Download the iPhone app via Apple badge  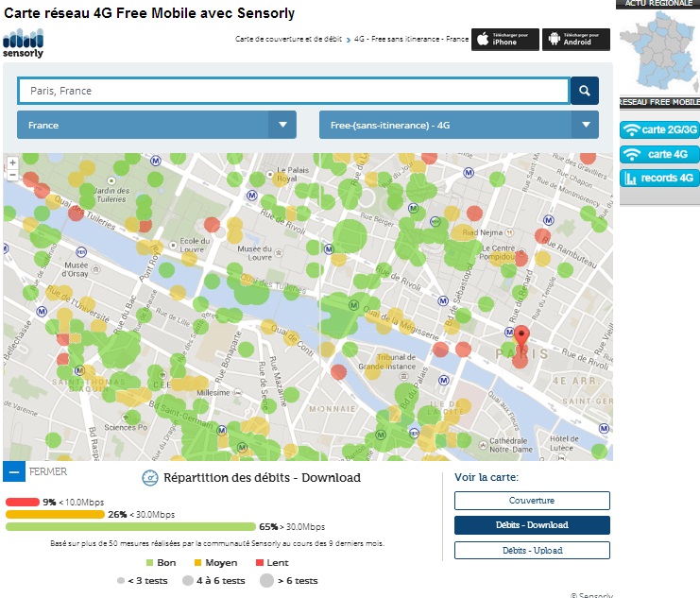click(505, 39)
